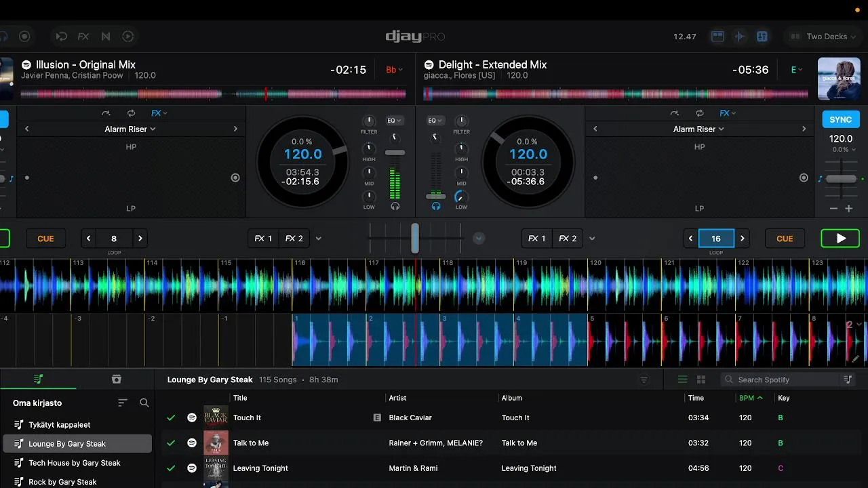Toggle the left deck FX 2 button

point(294,239)
